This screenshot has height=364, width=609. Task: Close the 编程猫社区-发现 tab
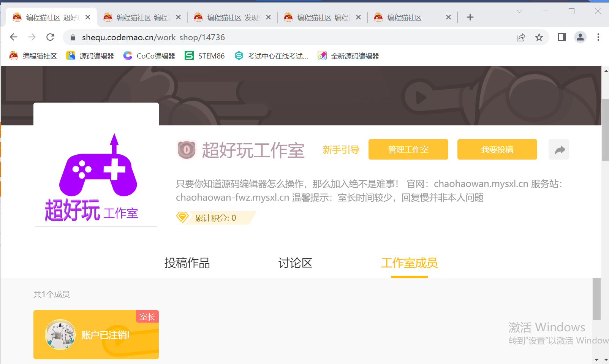click(x=268, y=17)
